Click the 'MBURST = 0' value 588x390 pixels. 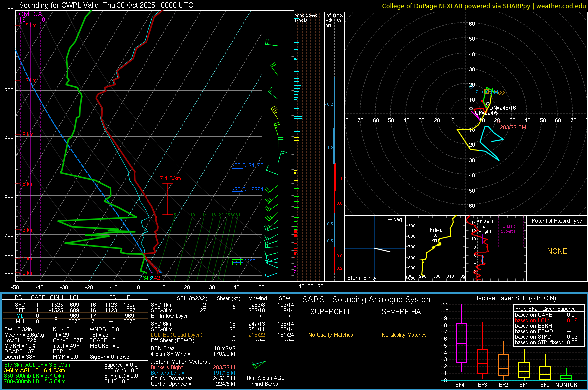tap(105, 346)
